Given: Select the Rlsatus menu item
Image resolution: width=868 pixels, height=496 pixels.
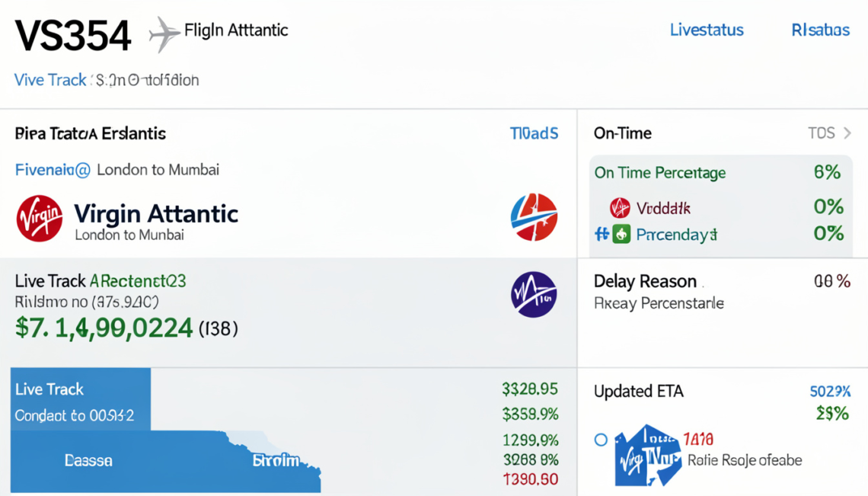Looking at the screenshot, I should coord(819,30).
